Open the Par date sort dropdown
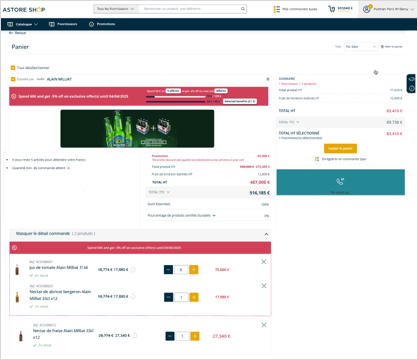This screenshot has height=360, width=418. tap(361, 47)
